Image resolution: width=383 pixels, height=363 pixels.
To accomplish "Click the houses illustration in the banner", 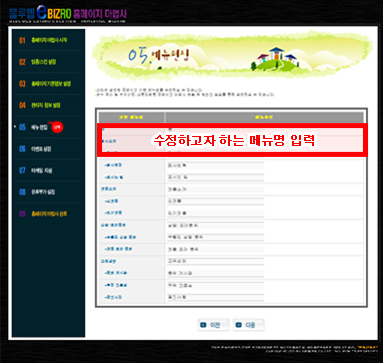I will [x=275, y=58].
